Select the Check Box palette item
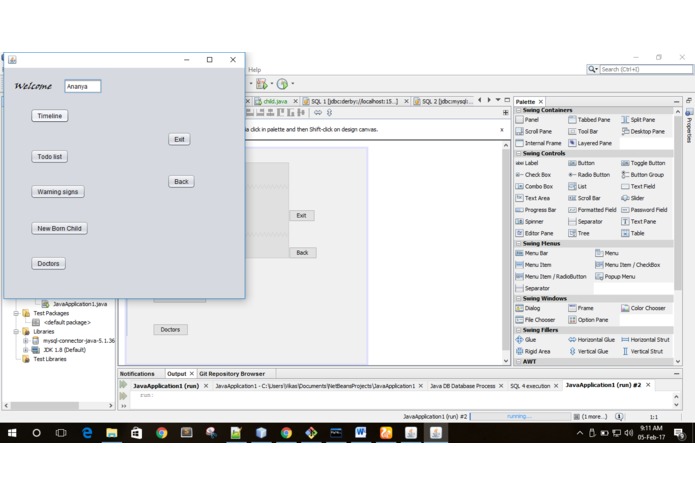This screenshot has height=494, width=695. point(533,175)
